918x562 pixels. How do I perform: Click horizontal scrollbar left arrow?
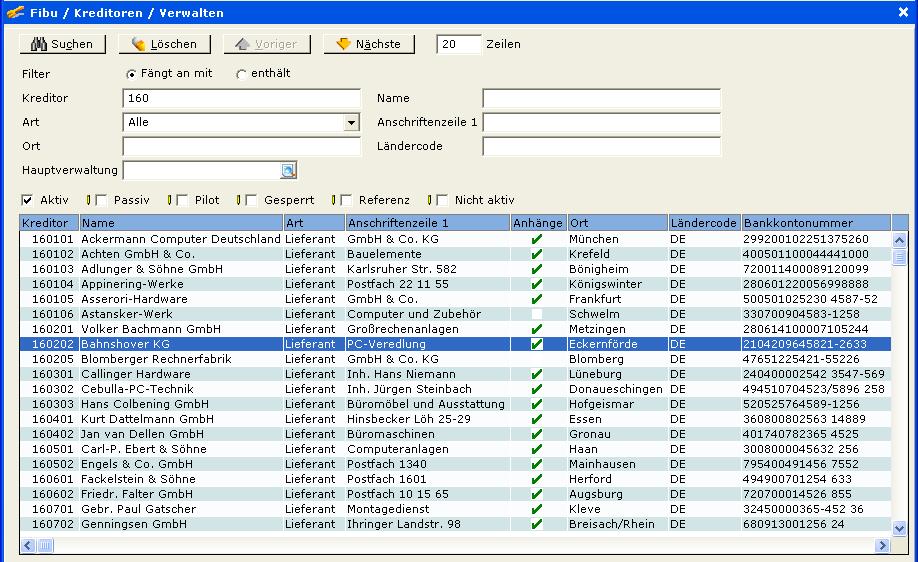tap(28, 546)
